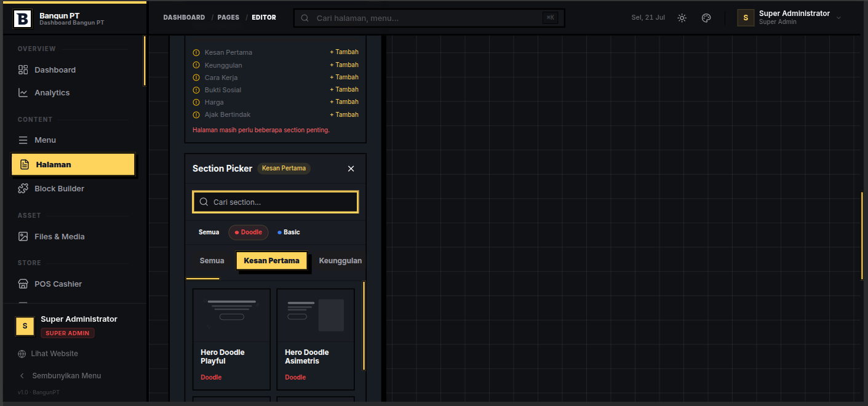Add a Keunggulan section via Tambah
Screen dimensions: 868x406
[344, 65]
